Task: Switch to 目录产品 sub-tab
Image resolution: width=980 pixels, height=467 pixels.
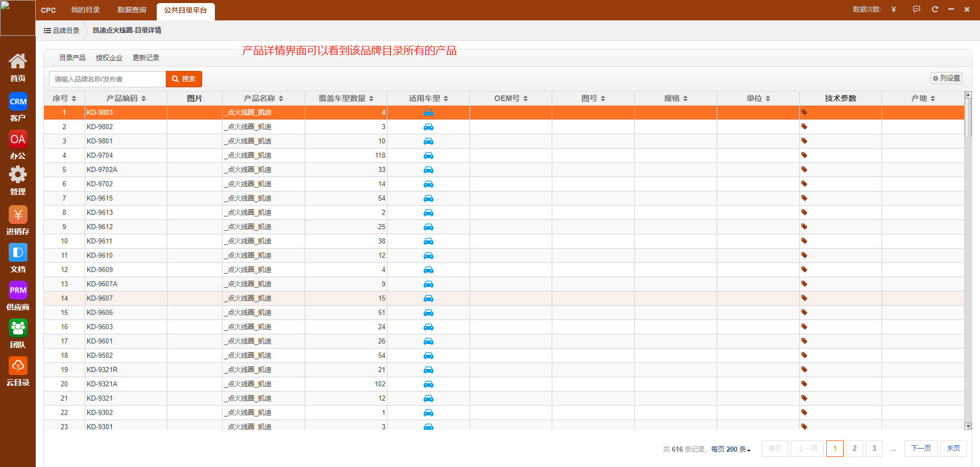Action: coord(72,58)
